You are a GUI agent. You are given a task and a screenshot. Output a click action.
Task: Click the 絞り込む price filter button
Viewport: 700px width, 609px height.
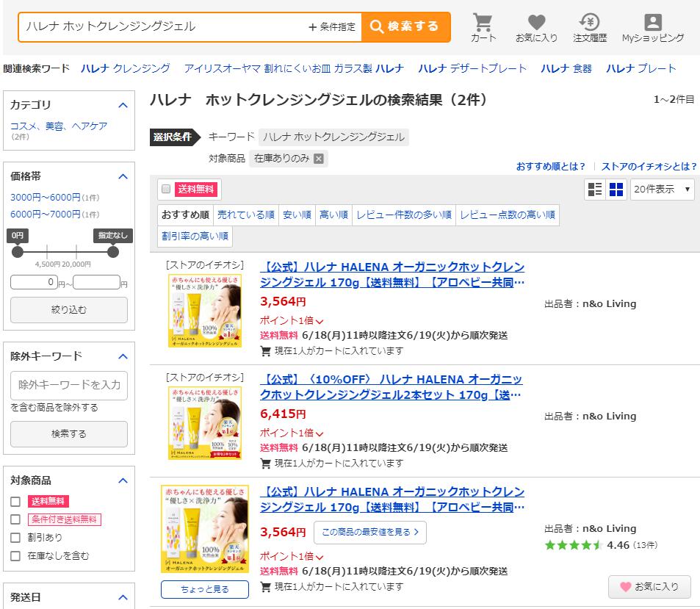69,310
